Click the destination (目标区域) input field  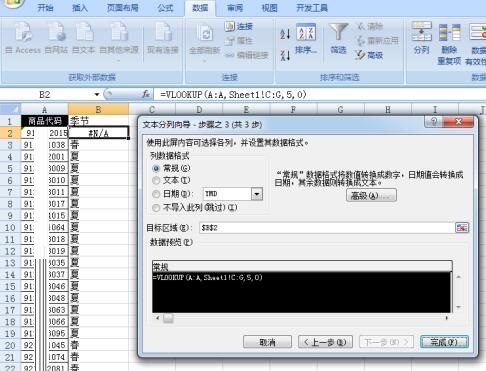click(x=327, y=228)
